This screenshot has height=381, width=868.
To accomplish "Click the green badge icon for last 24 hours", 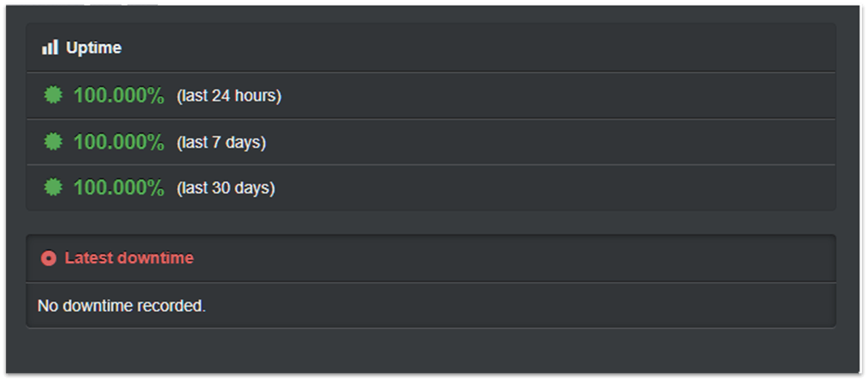I will [x=53, y=96].
